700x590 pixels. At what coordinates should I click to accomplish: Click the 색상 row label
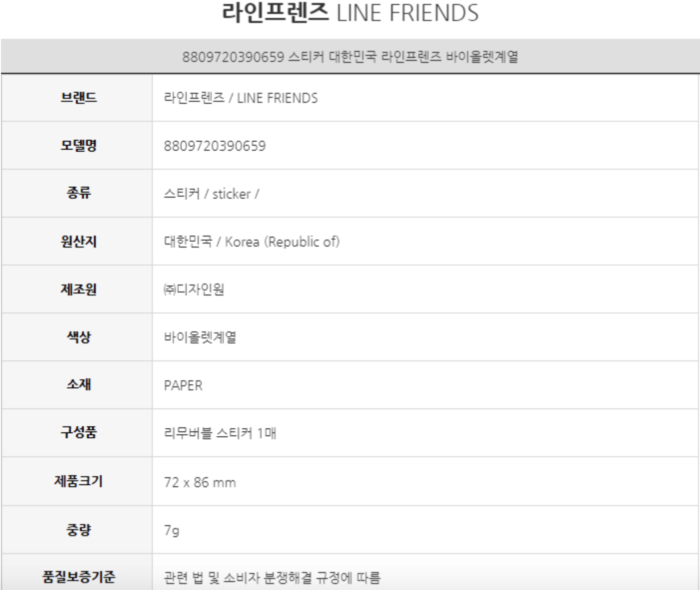78,337
